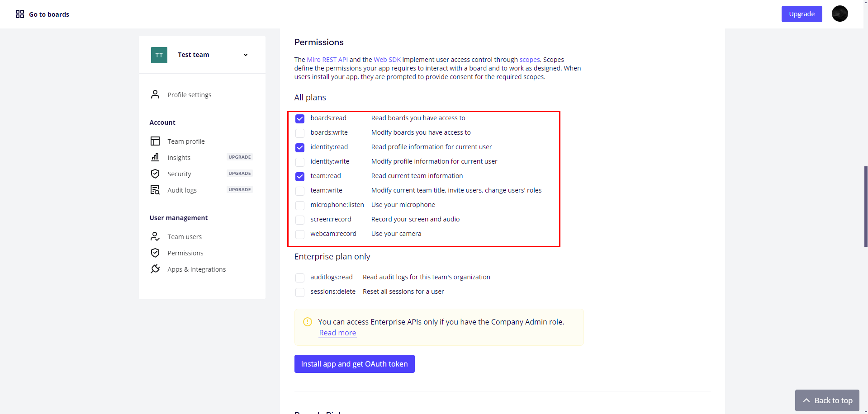Click the Insights bar chart icon
Screen dimensions: 868x414
(155, 157)
